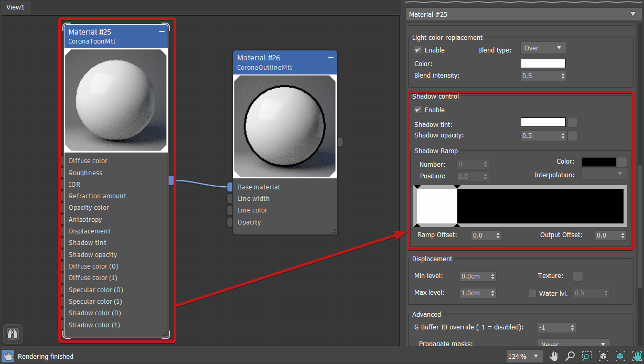Click the Shadow Ramp color map button
The image size is (644, 364).
[622, 162]
